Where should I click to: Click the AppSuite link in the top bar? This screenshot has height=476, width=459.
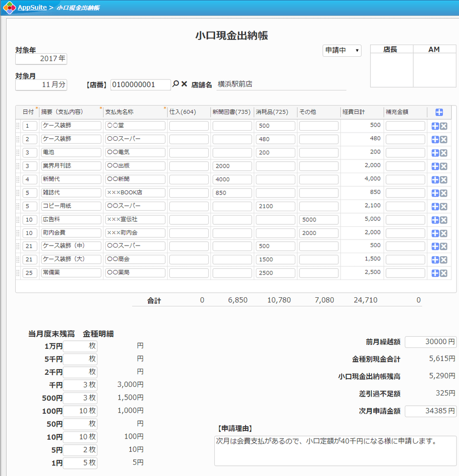tap(30, 8)
